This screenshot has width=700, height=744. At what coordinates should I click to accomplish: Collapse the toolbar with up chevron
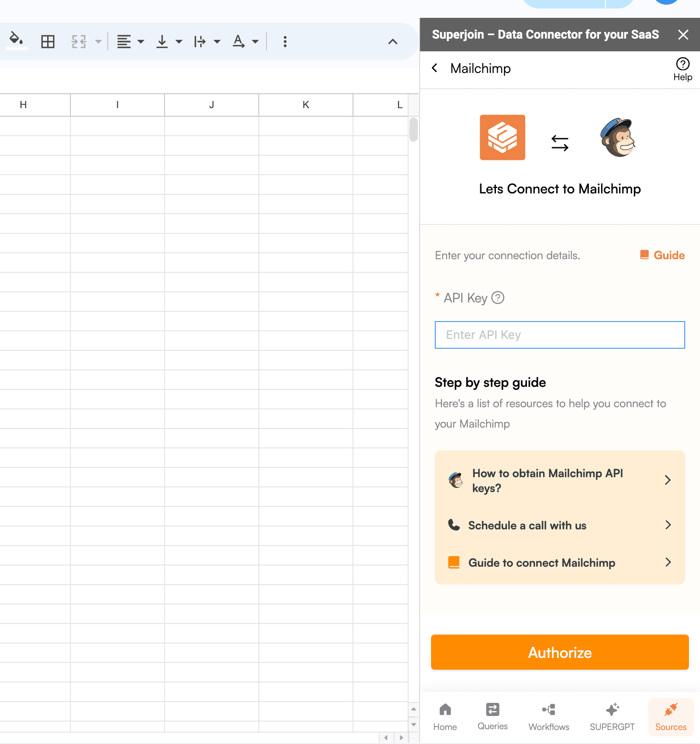click(393, 42)
